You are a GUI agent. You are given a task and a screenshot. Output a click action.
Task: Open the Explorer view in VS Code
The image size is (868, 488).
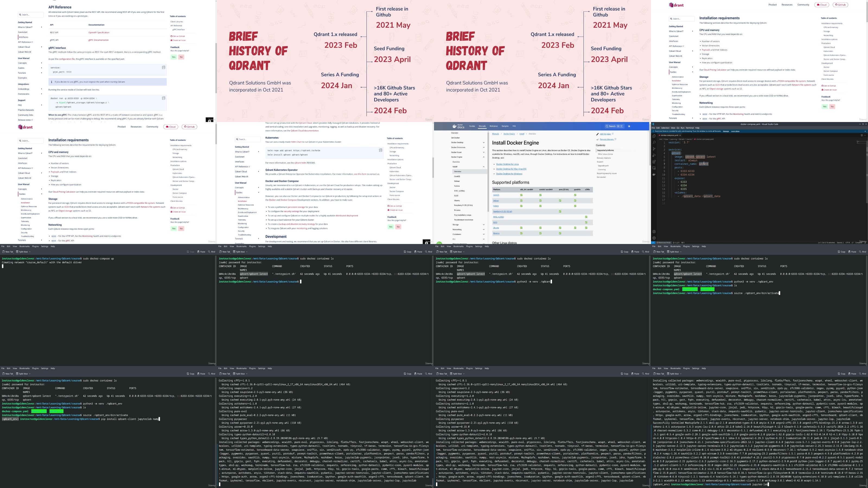654,136
